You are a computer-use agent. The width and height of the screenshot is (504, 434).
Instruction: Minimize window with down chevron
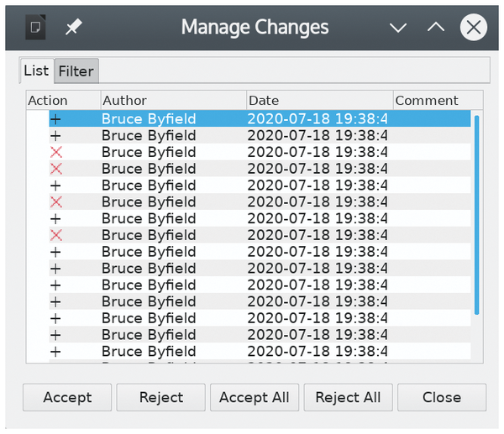point(398,28)
